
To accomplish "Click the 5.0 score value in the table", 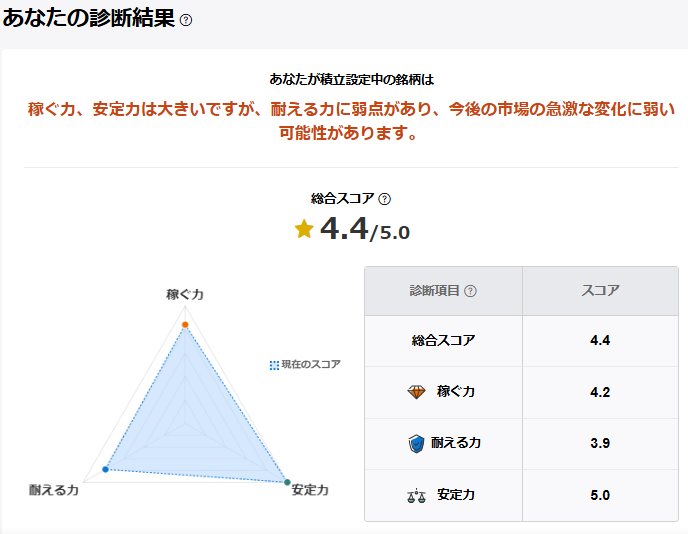I will (x=600, y=495).
